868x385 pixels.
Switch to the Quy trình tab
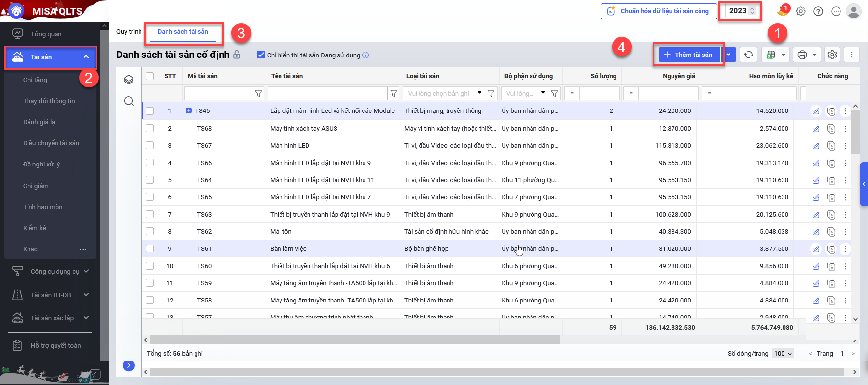click(x=129, y=32)
